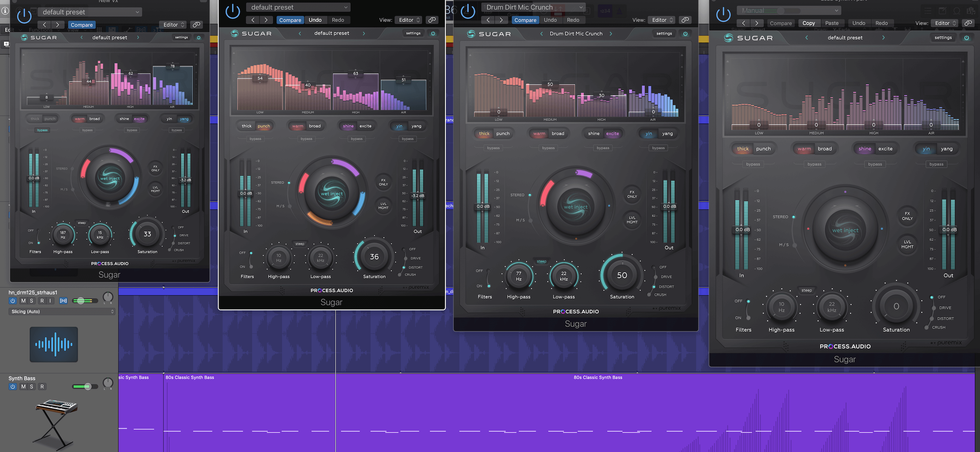Image resolution: width=980 pixels, height=452 pixels.
Task: Select yin mode in second Sugar window
Action: click(399, 126)
